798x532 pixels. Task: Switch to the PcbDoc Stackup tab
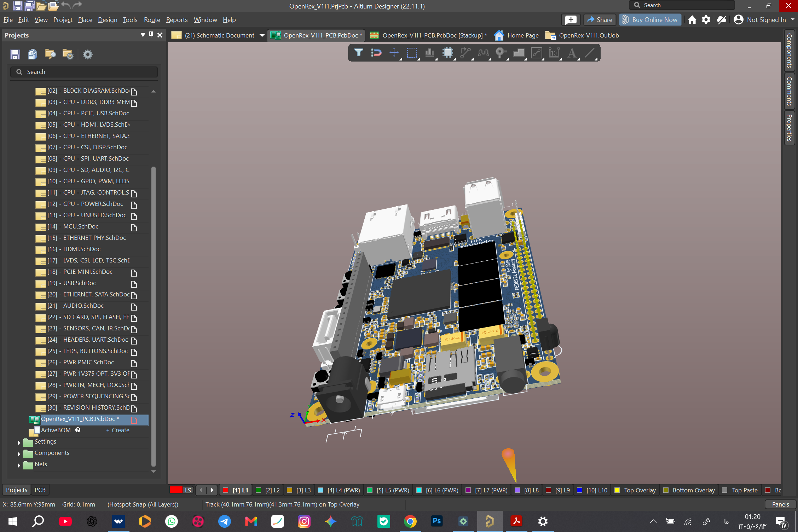click(x=428, y=35)
